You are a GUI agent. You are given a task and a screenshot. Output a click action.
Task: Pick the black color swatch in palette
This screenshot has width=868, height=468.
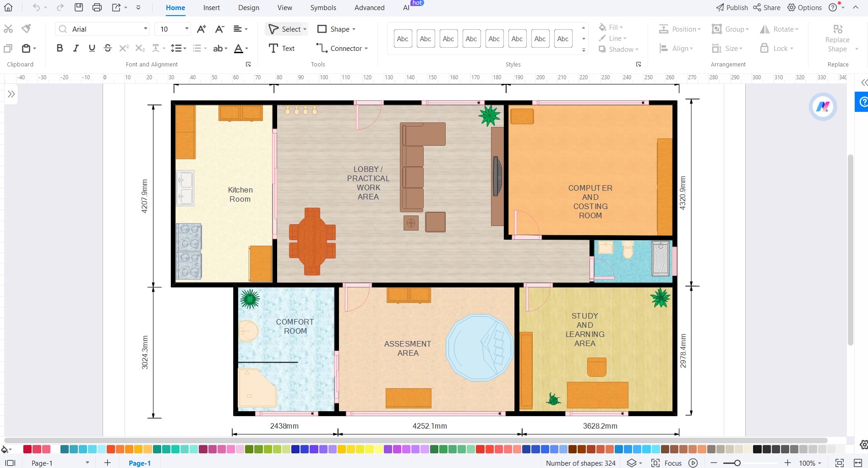click(757, 449)
